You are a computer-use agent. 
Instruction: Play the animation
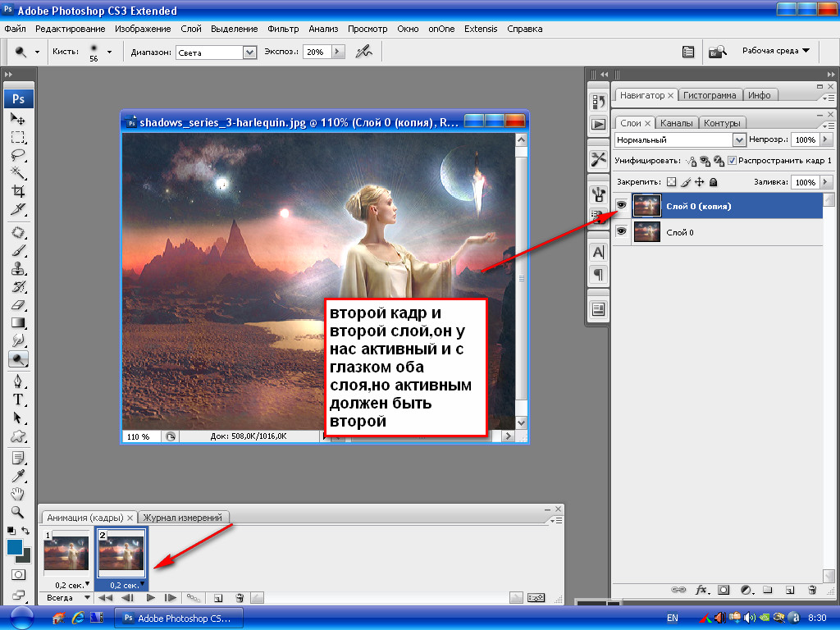(x=151, y=598)
